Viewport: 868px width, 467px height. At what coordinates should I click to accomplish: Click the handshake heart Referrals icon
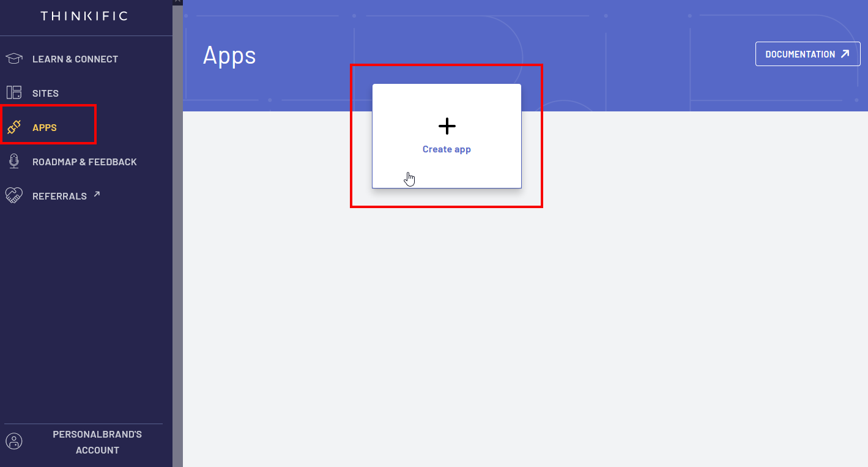(14, 196)
